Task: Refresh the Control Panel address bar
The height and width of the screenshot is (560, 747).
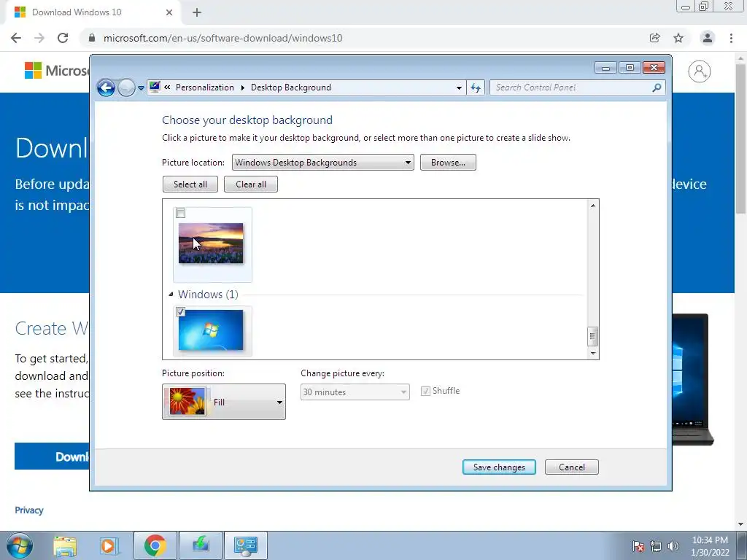Action: pos(476,87)
